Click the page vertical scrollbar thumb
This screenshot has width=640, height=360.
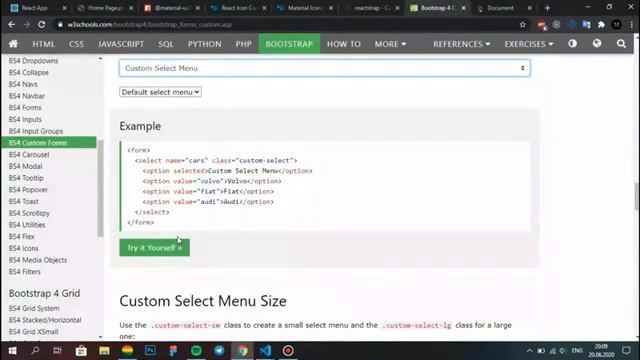pos(636,197)
